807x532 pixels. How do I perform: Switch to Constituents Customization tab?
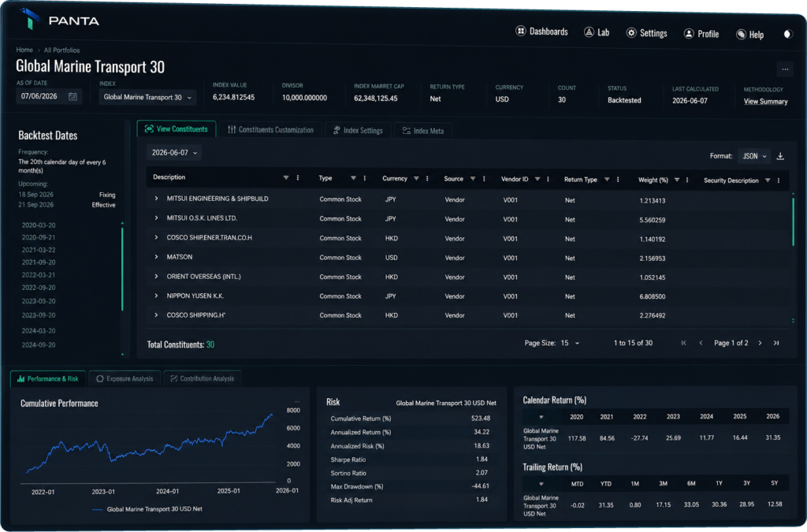271,130
